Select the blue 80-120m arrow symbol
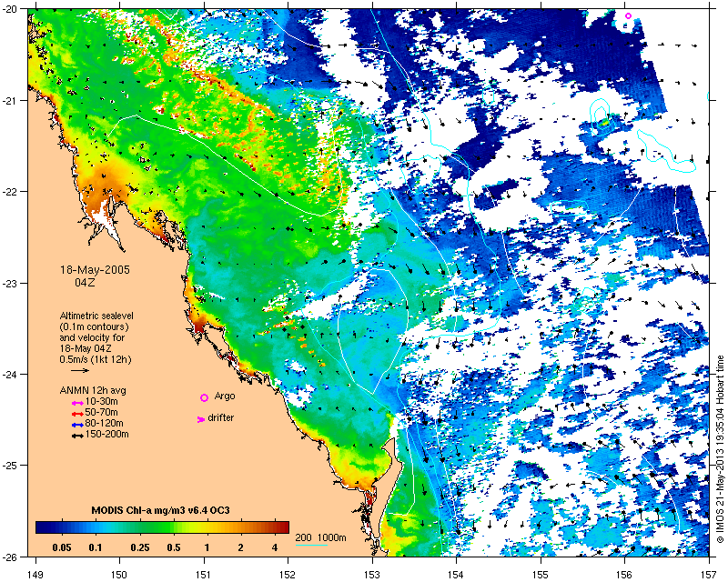 [77, 424]
